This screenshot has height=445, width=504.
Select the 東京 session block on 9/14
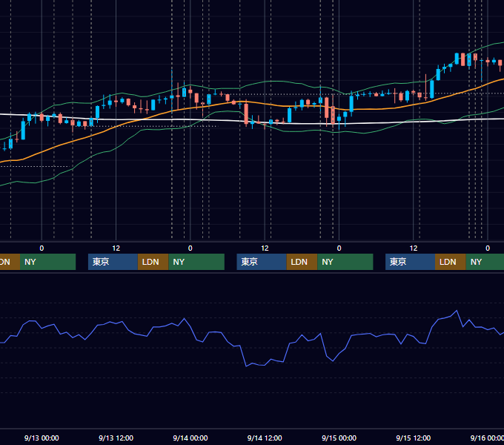pos(262,262)
